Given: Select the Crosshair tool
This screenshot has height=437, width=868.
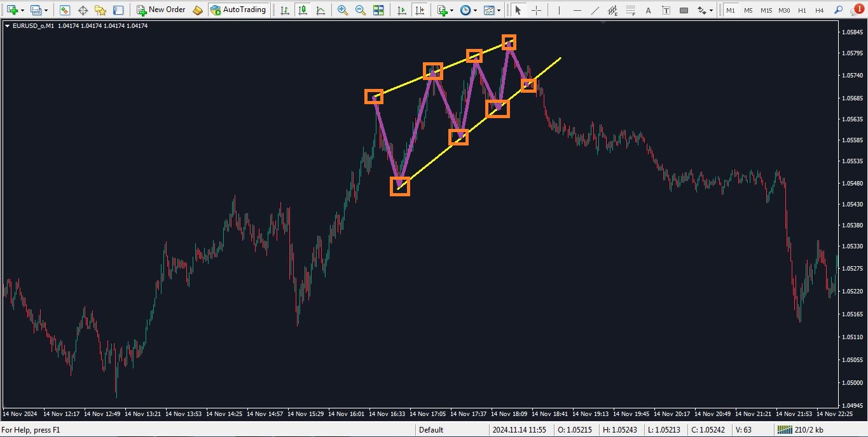Looking at the screenshot, I should coord(537,10).
